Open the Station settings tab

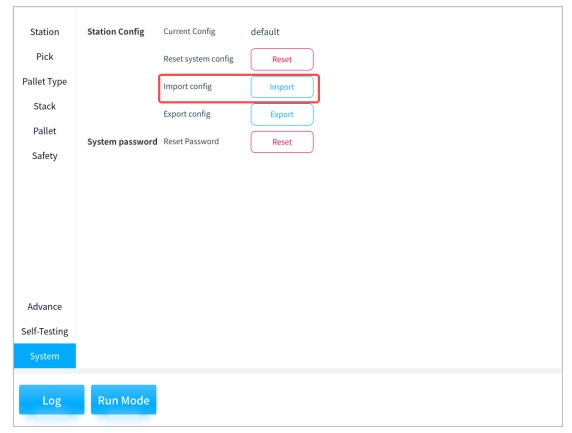[x=45, y=32]
